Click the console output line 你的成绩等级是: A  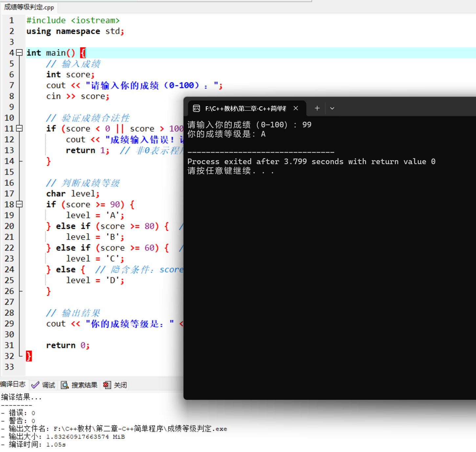227,134
